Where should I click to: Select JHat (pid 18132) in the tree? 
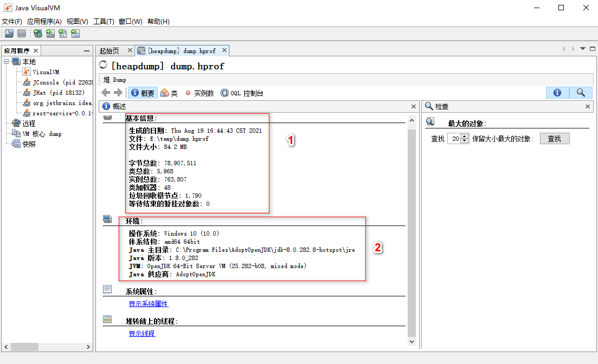59,93
